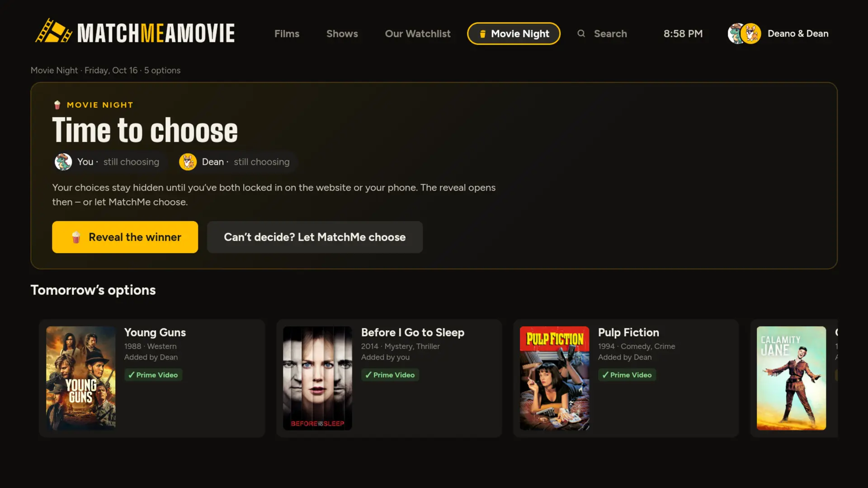
Task: Click the popcorn icon on Reveal the winner
Action: (76, 237)
